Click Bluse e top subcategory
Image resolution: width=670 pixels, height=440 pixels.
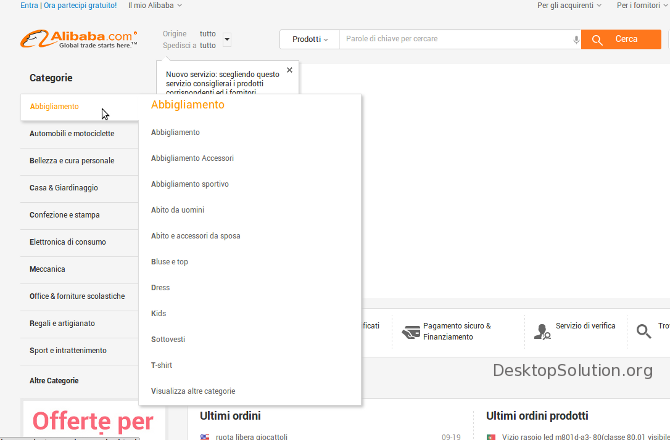tap(169, 262)
